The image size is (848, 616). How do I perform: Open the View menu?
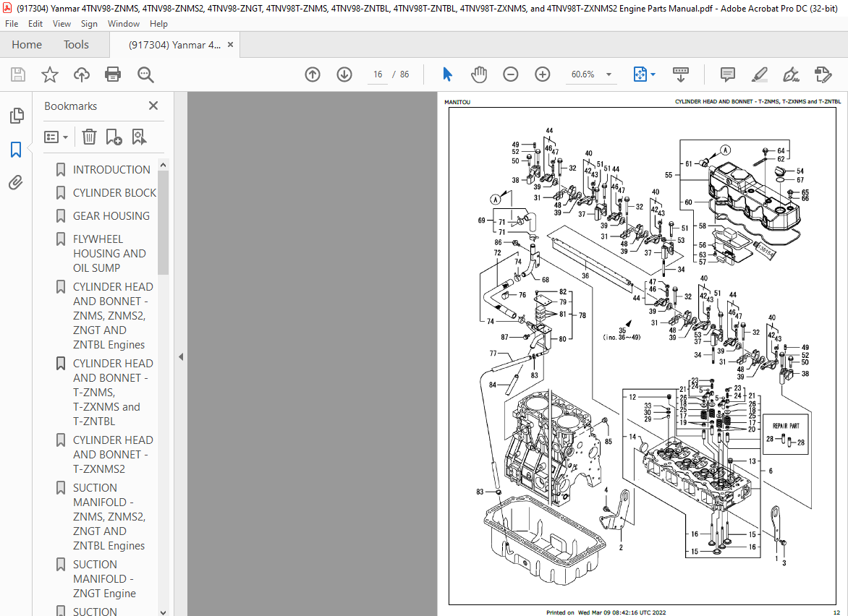click(62, 24)
